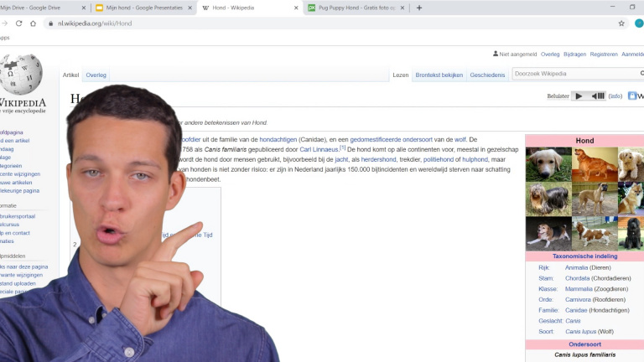Screen dimensions: 644x362
Task: Bookmark this page with star icon
Action: pyautogui.click(x=621, y=23)
